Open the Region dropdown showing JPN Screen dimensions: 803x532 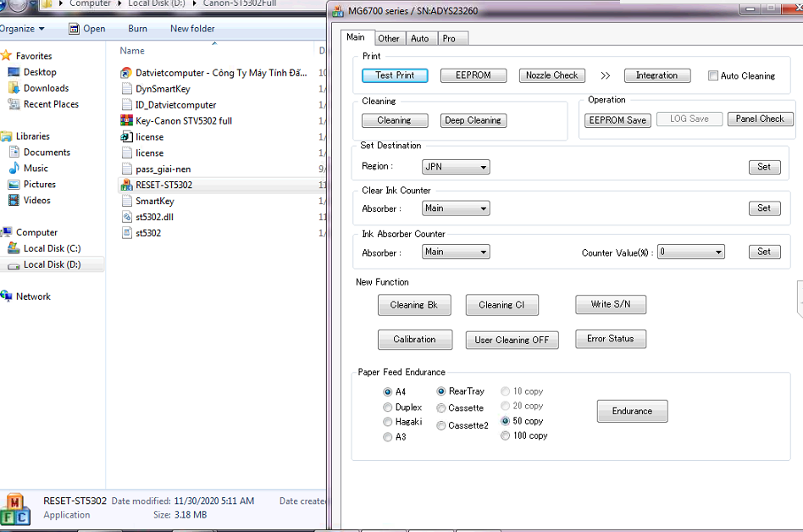(456, 168)
